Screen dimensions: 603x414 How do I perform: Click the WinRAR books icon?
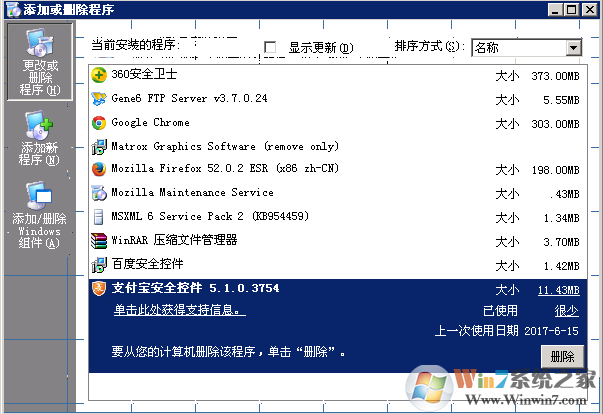(99, 241)
